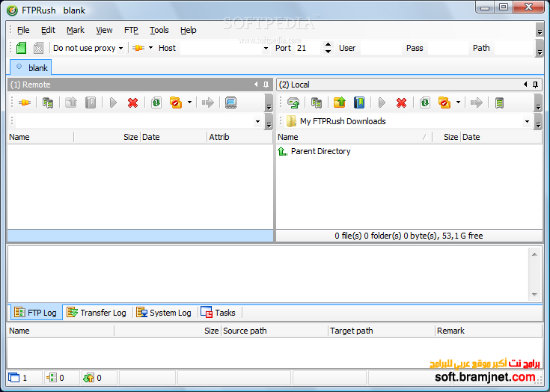Click Local pane blue bookmark icon

[x=359, y=102]
